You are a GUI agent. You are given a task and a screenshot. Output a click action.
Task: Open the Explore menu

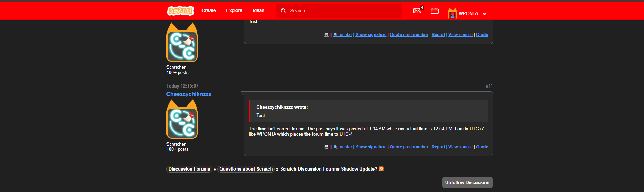click(x=234, y=11)
